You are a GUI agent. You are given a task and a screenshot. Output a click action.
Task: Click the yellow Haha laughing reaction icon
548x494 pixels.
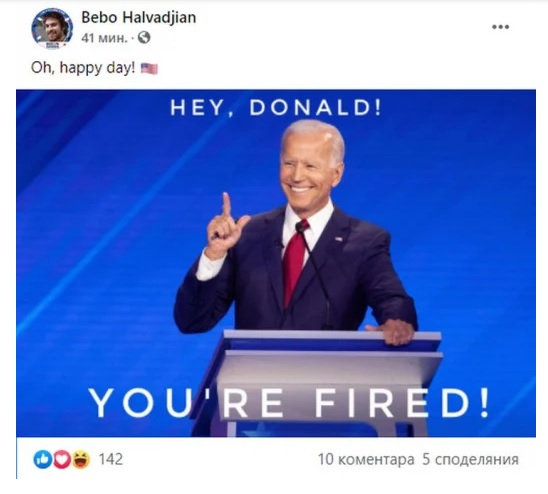pos(81,459)
